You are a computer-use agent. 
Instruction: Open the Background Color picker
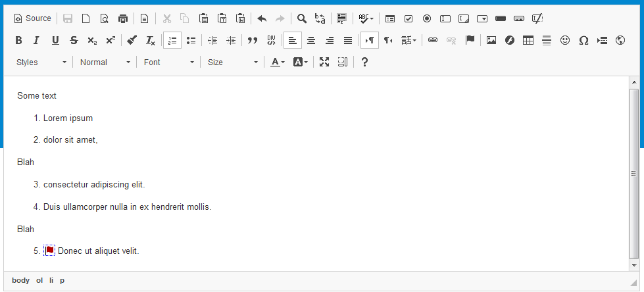point(300,62)
